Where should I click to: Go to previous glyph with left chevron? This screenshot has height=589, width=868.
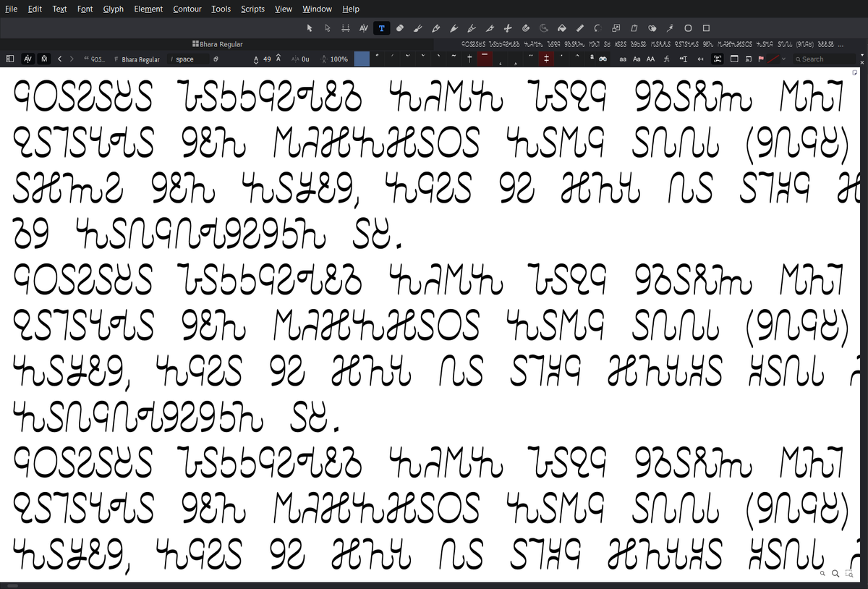click(x=60, y=59)
